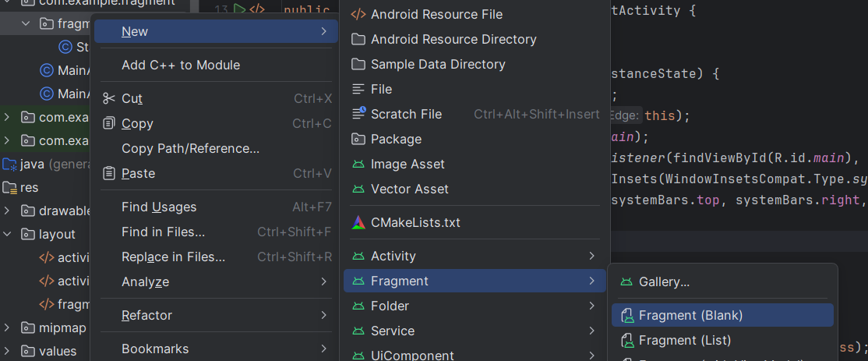Click the Fragment (List) template icon
The image size is (868, 361).
click(x=626, y=340)
